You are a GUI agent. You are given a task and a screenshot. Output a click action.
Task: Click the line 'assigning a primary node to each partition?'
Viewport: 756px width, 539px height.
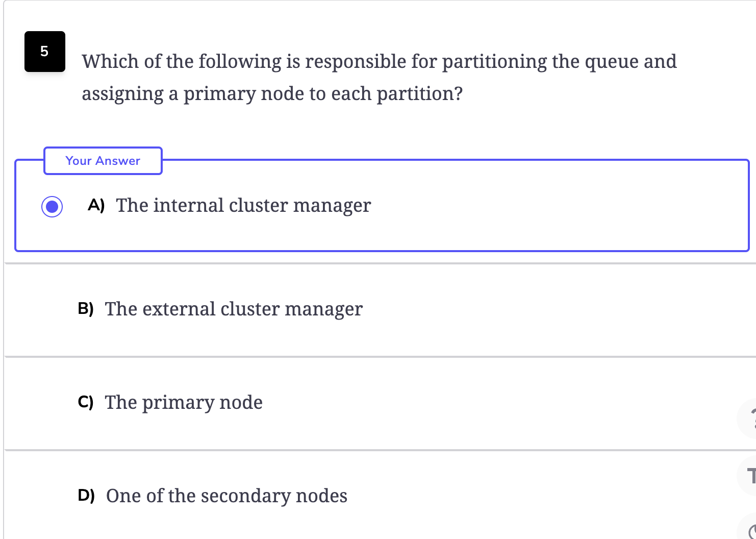pos(272,94)
